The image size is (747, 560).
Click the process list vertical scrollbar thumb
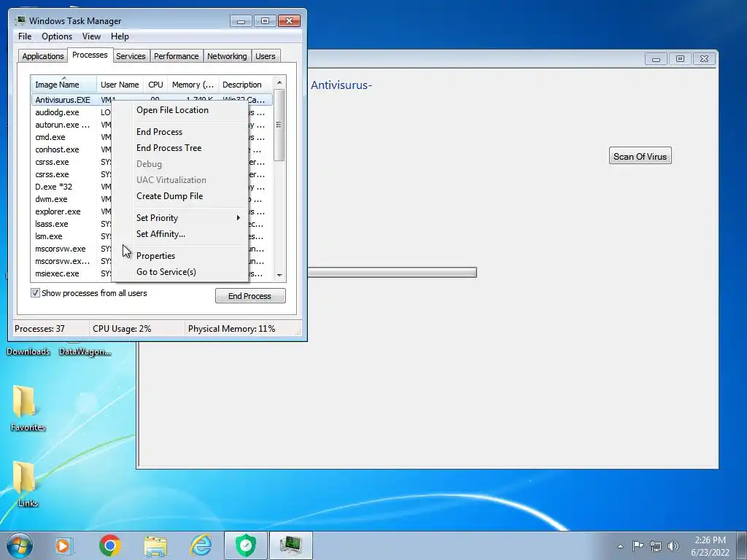pyautogui.click(x=279, y=125)
